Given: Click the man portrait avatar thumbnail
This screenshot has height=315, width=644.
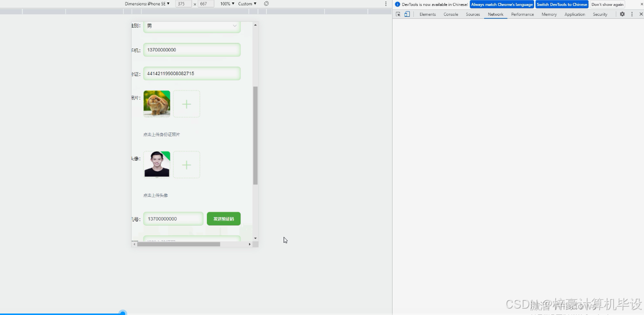Looking at the screenshot, I should (x=157, y=165).
